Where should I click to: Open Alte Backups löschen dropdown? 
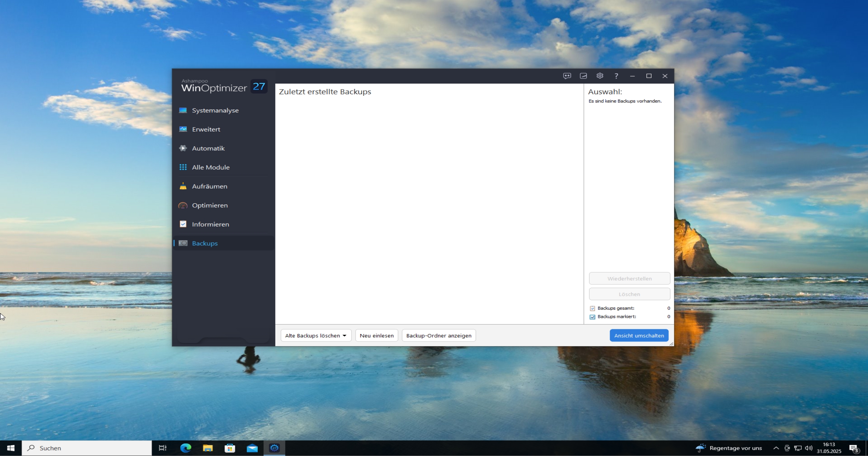click(316, 336)
